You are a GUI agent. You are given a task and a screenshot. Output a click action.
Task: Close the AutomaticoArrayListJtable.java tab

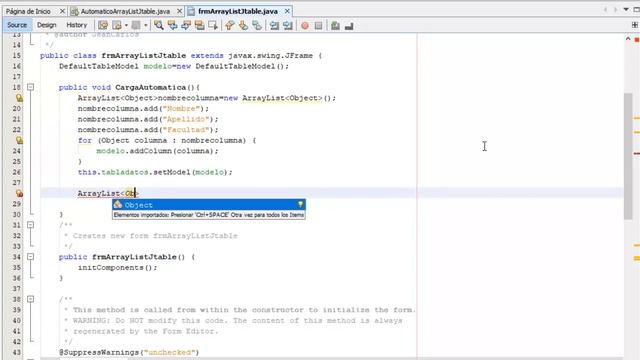tap(180, 11)
